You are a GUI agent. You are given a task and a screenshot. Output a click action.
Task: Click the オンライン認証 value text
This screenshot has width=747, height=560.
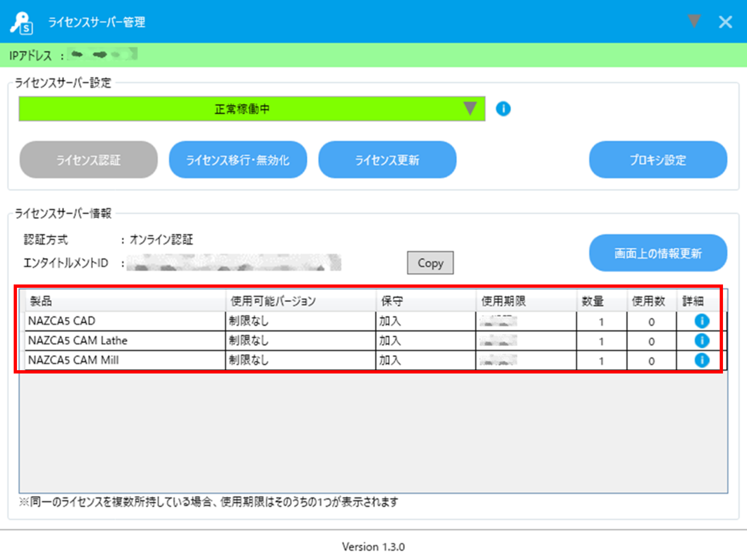pyautogui.click(x=161, y=240)
